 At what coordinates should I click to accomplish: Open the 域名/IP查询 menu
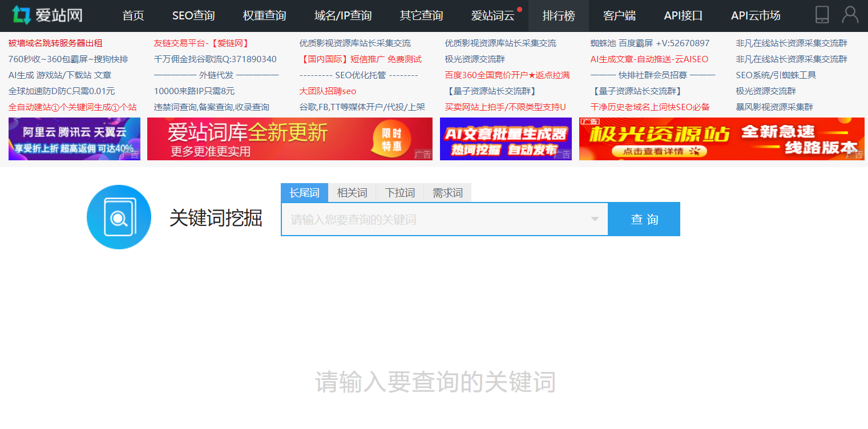343,16
